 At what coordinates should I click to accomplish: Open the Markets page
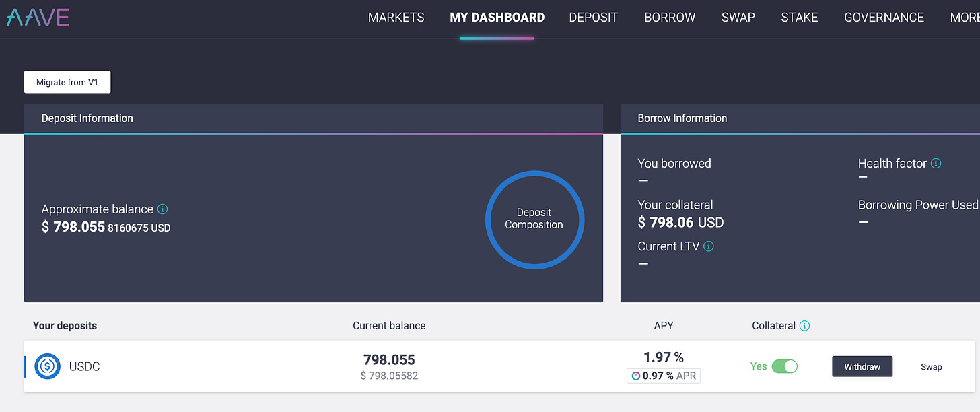click(396, 18)
